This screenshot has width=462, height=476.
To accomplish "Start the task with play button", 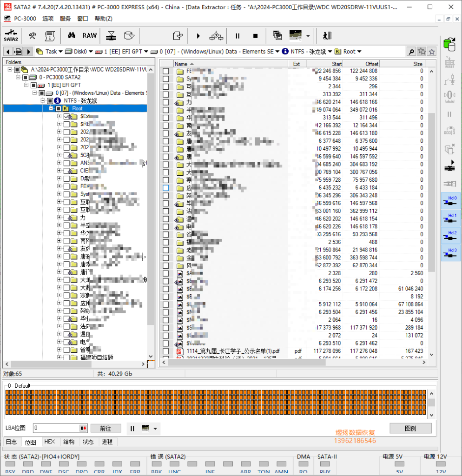I will (x=198, y=36).
